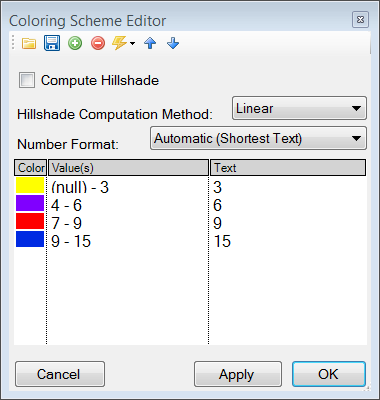Click the lightning bolt quick-generate icon
Viewport: 380px width, 400px height.
pyautogui.click(x=119, y=43)
